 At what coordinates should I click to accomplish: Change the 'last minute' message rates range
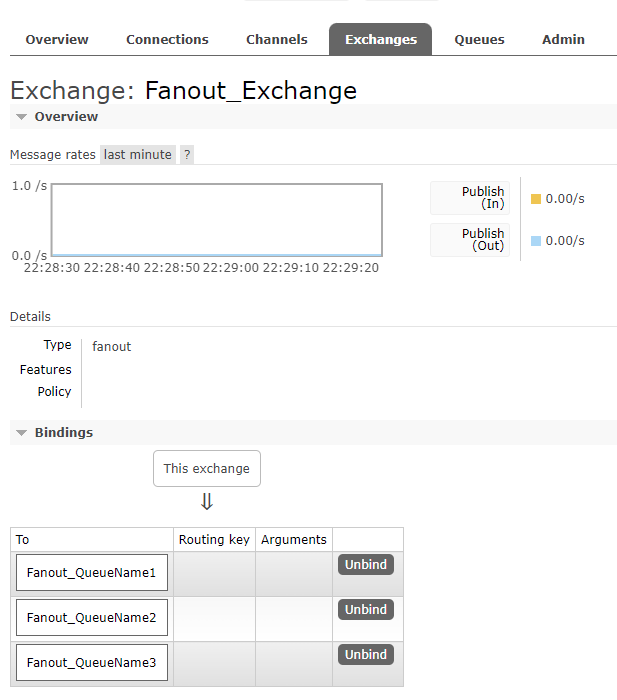pyautogui.click(x=138, y=154)
